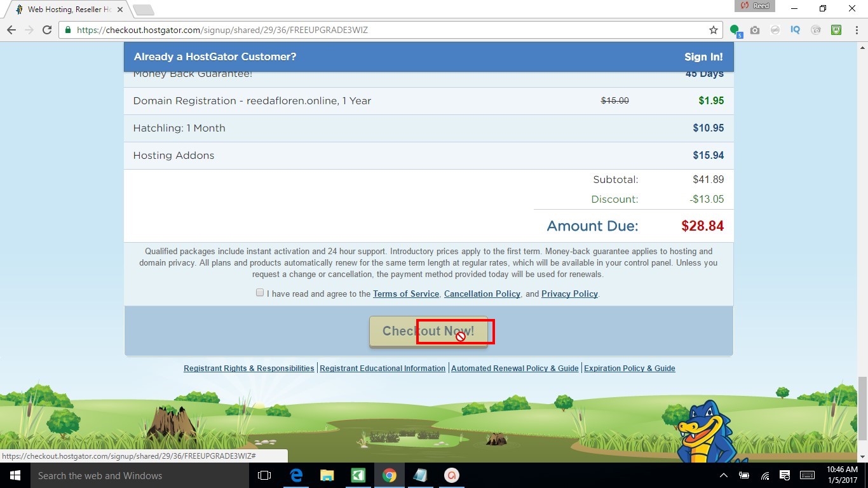Close the Web Hosting browser tab
This screenshot has width=868, height=488.
click(120, 10)
